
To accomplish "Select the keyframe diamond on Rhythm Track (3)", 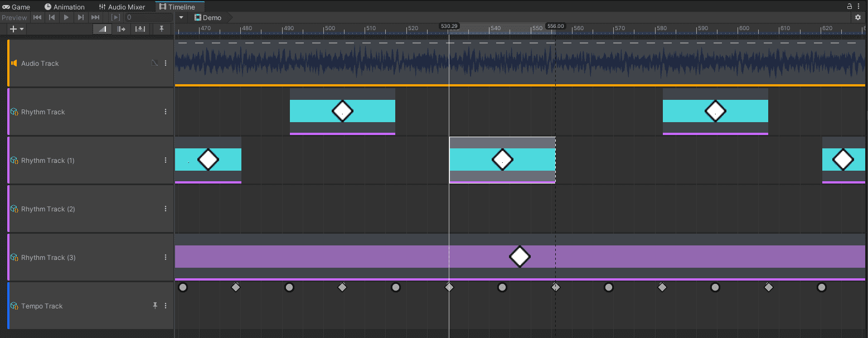I will click(x=520, y=257).
